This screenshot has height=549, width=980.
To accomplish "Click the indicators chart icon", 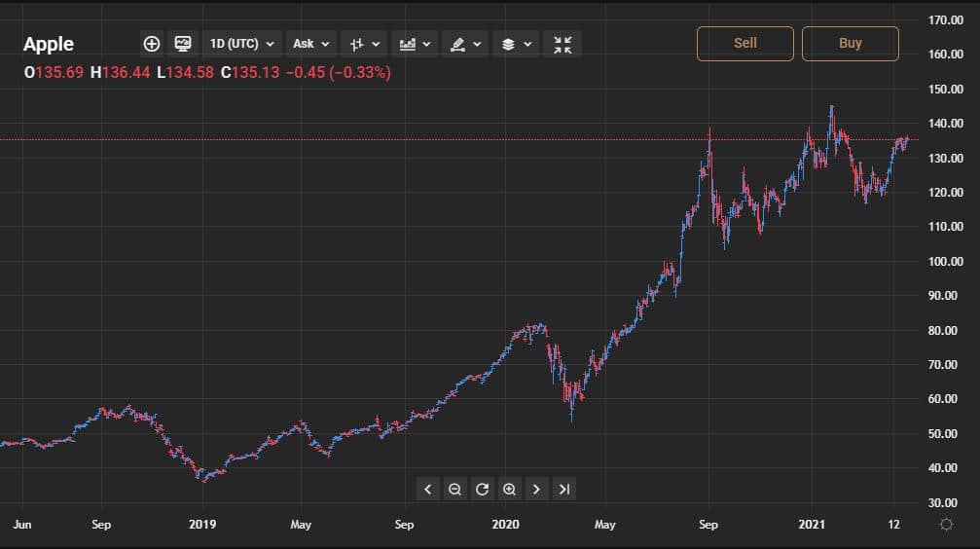I will [x=408, y=44].
